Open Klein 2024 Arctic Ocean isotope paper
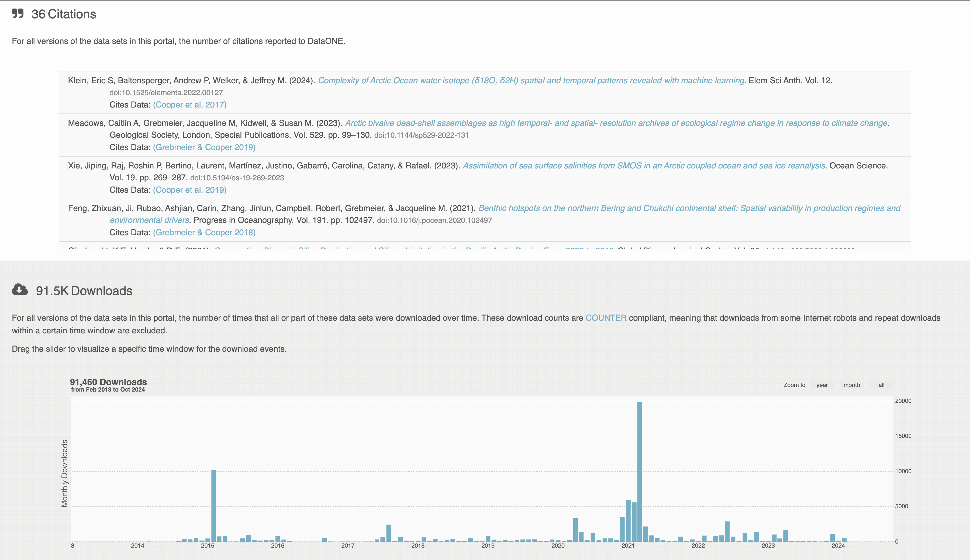Image resolution: width=970 pixels, height=560 pixels. tap(531, 80)
